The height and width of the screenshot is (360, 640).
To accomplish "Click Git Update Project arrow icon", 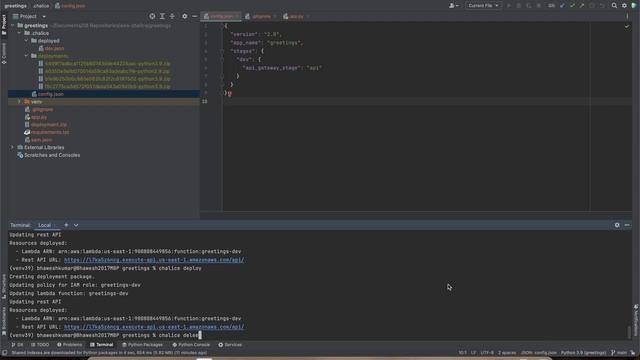I will [562, 6].
